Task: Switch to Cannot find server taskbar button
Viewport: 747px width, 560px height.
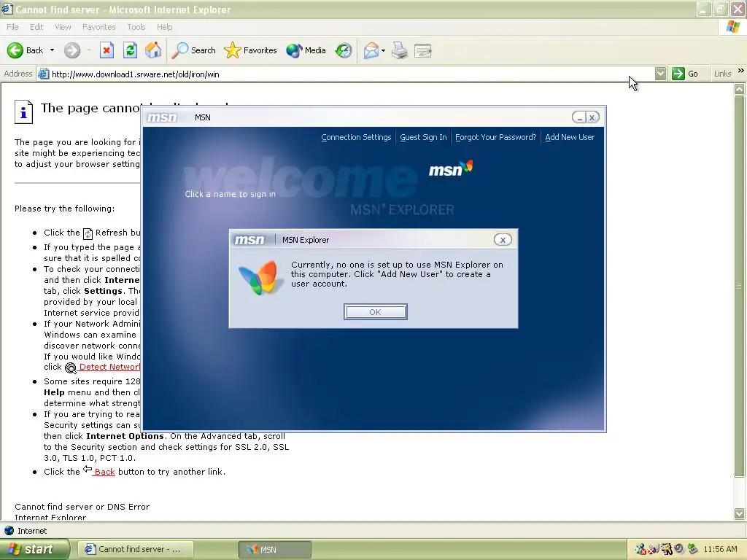Action: pos(135,549)
